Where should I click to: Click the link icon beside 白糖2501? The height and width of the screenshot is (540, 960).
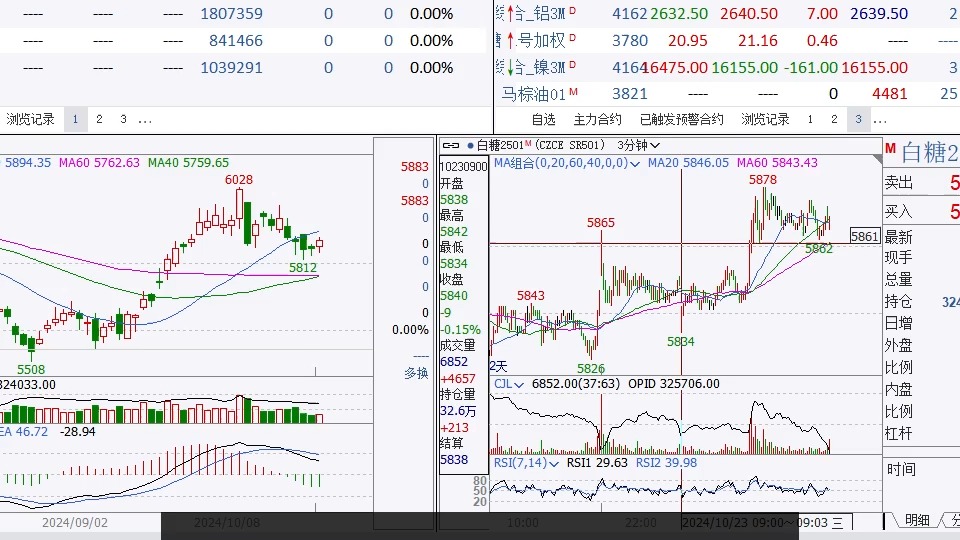tap(452, 146)
